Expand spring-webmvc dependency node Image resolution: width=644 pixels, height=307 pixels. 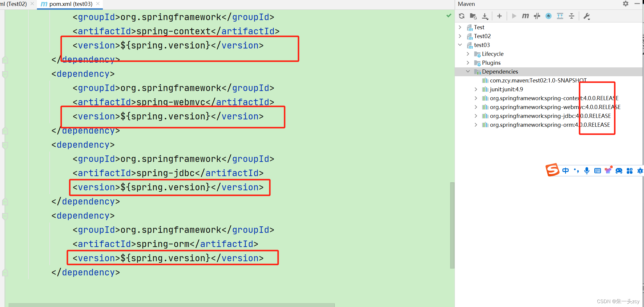(x=476, y=107)
